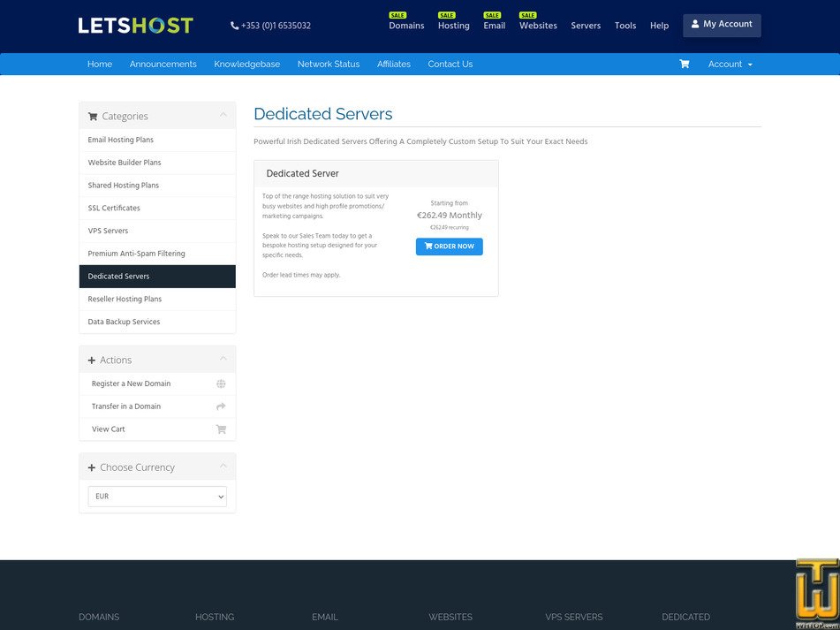Open the Tools top menu

(x=625, y=26)
